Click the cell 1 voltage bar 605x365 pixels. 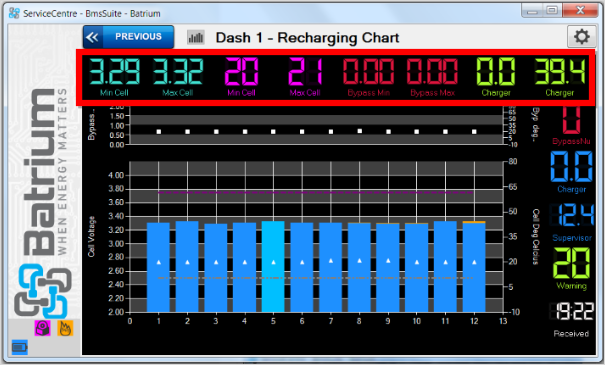tap(158, 267)
